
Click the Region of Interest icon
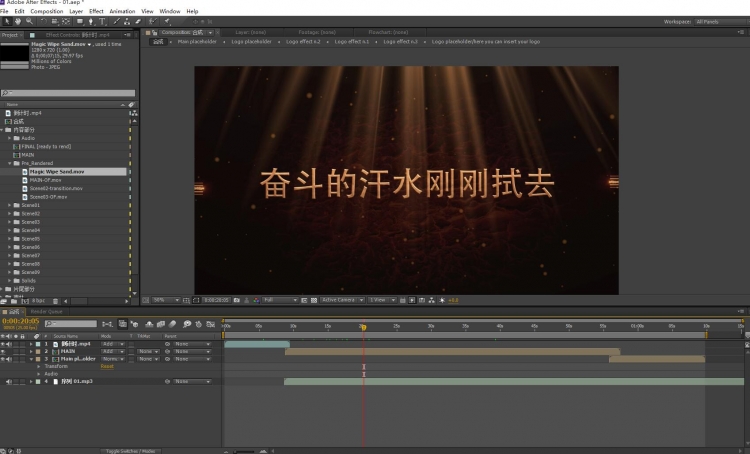[304, 300]
